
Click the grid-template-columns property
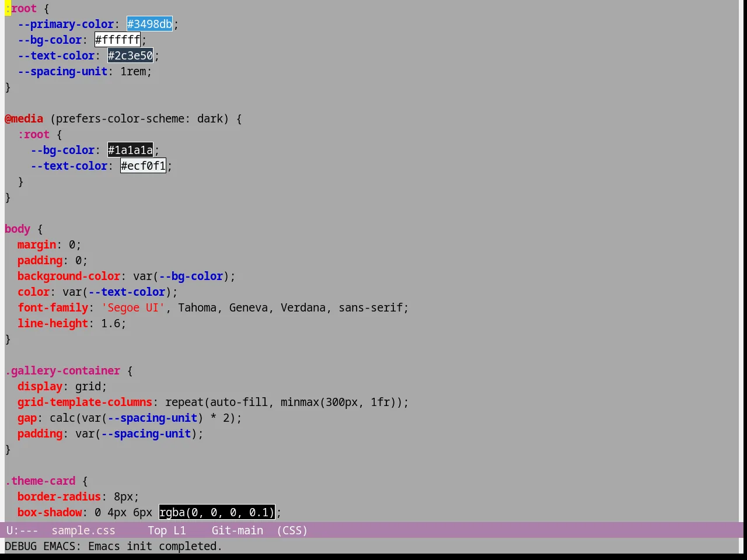[85, 402]
